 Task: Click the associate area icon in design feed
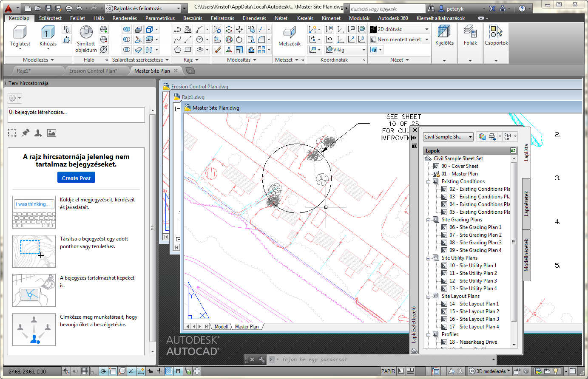(x=12, y=133)
